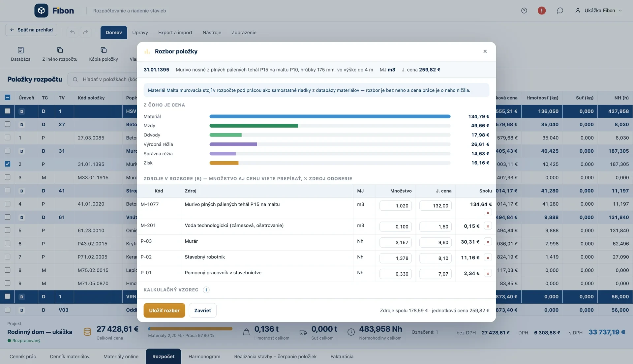Open the help question-mark icon
The image size is (633, 364).
(x=524, y=11)
